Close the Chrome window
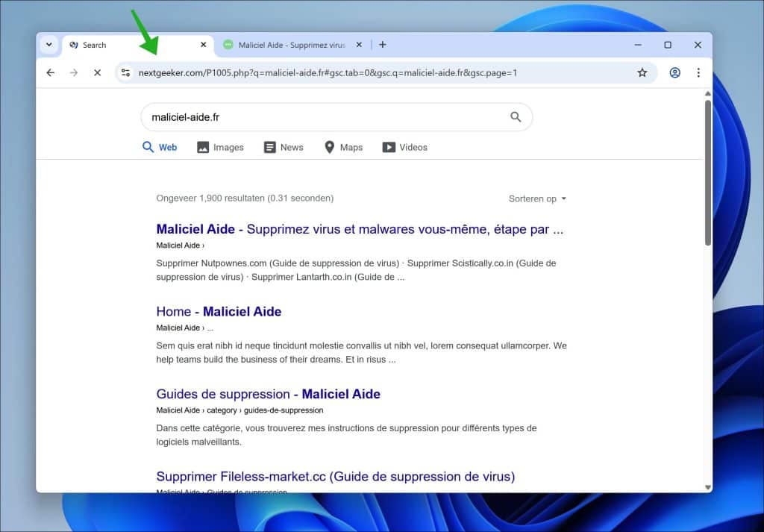This screenshot has height=532, width=764. click(698, 45)
